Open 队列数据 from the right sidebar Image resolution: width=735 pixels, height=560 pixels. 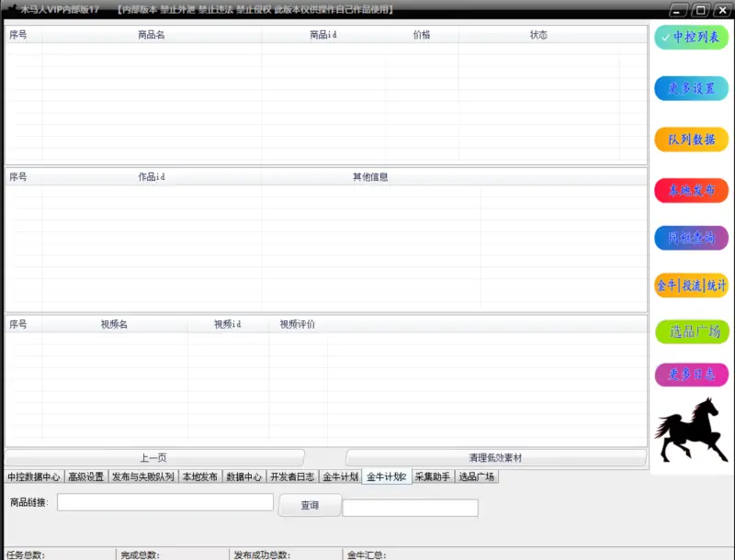pyautogui.click(x=691, y=140)
